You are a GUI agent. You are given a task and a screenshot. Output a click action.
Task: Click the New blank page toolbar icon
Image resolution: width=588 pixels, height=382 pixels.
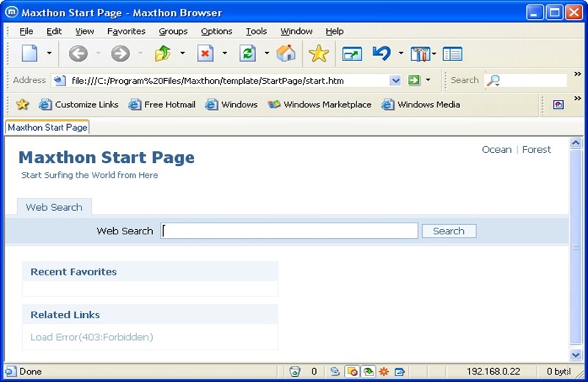tap(29, 54)
